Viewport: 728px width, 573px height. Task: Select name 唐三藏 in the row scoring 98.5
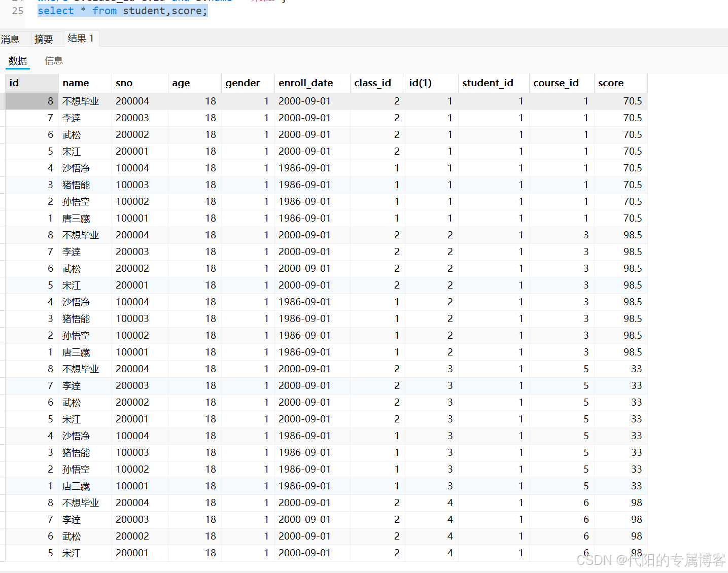tap(76, 352)
